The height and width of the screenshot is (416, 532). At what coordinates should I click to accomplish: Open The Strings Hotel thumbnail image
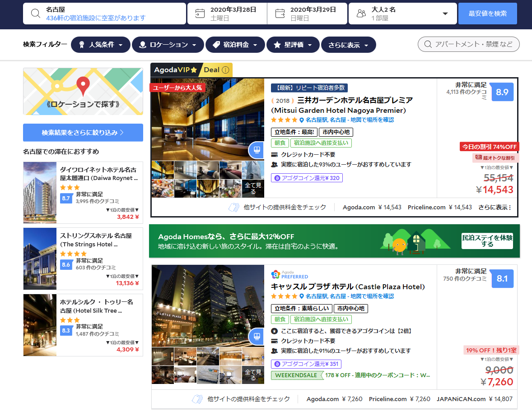40,259
